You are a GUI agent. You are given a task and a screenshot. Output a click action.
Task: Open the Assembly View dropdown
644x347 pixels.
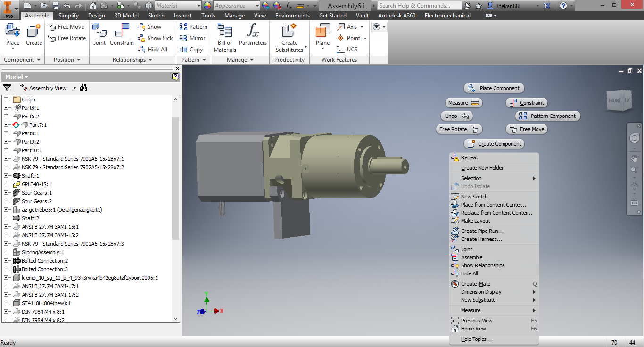(x=74, y=88)
